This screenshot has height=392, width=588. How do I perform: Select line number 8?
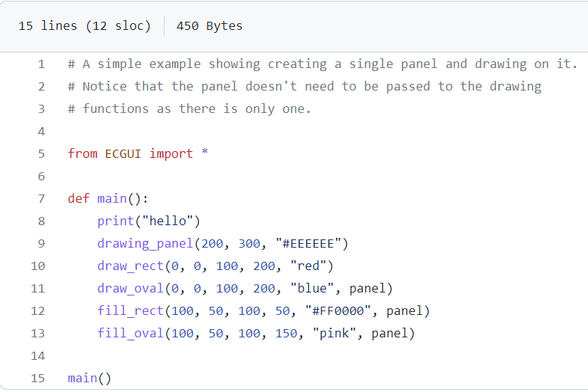(41, 221)
